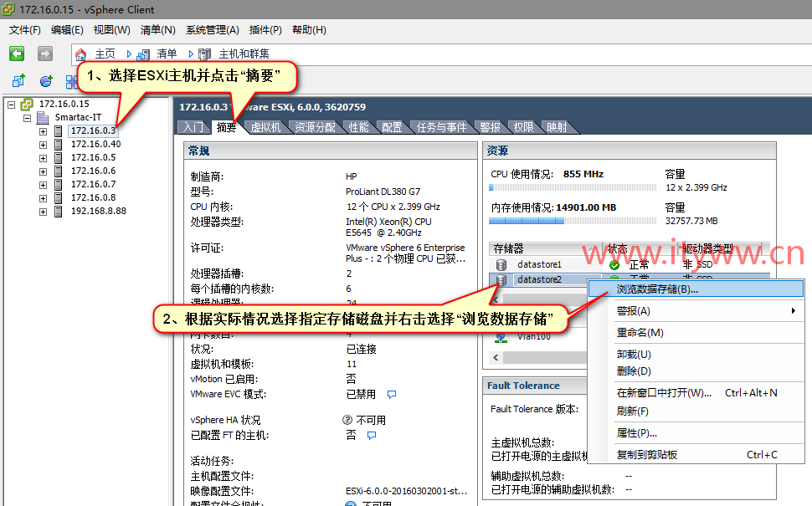
Task: Switch to the 虚拟机 tab
Action: [265, 127]
